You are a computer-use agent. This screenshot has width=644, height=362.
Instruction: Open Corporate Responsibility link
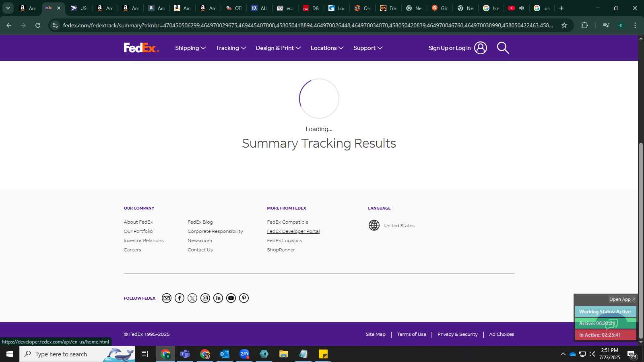tap(215, 231)
